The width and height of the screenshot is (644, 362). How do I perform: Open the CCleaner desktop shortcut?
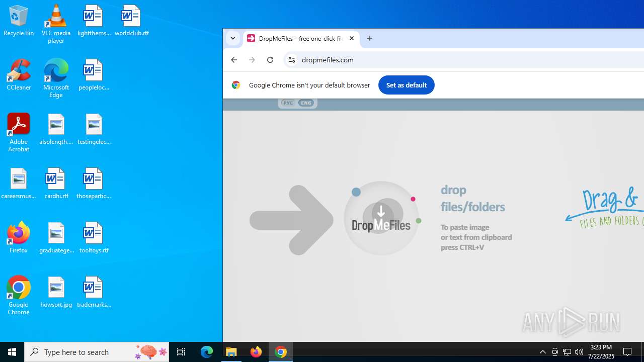pyautogui.click(x=19, y=75)
